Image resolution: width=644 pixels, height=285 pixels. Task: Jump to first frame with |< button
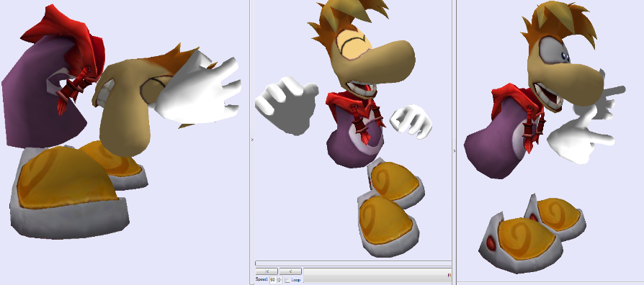(267, 271)
